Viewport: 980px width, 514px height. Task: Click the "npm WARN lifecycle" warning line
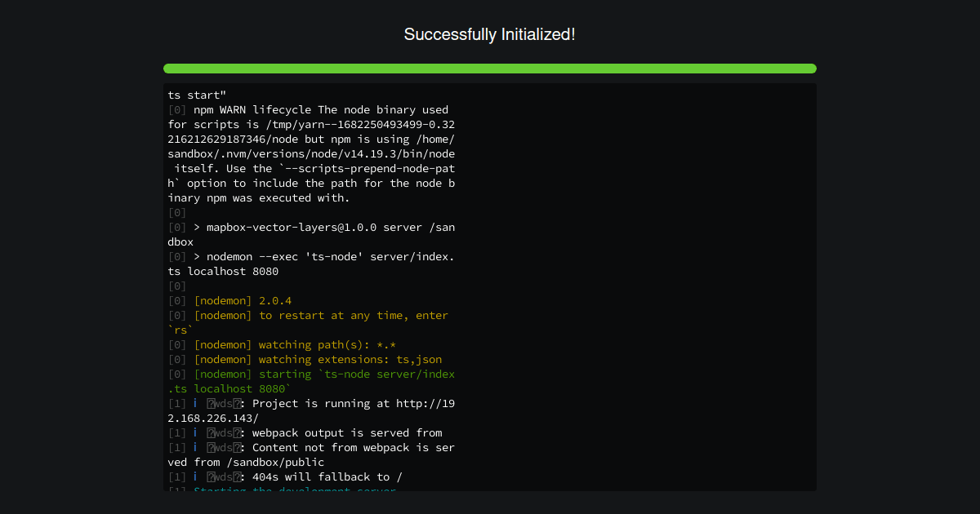click(320, 110)
